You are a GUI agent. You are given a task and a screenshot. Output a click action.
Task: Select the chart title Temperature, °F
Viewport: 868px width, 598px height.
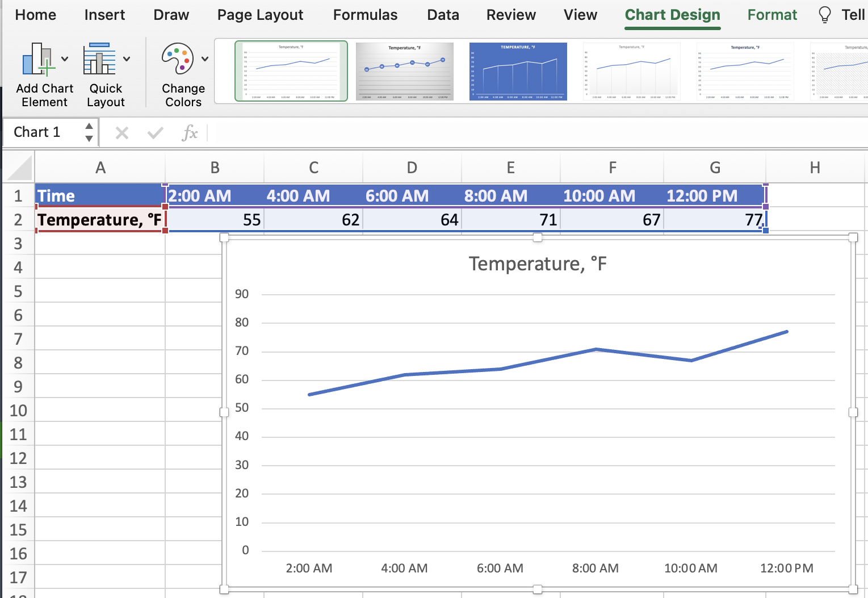coord(537,264)
